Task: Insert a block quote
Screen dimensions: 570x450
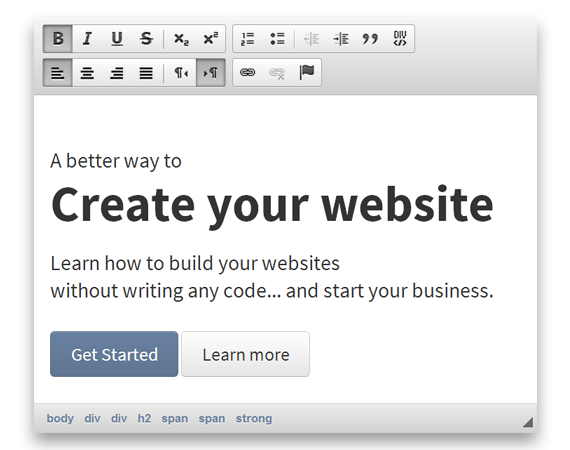Action: (370, 39)
